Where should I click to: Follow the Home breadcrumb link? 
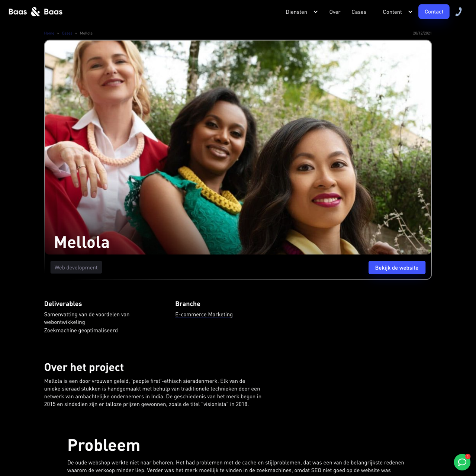49,33
